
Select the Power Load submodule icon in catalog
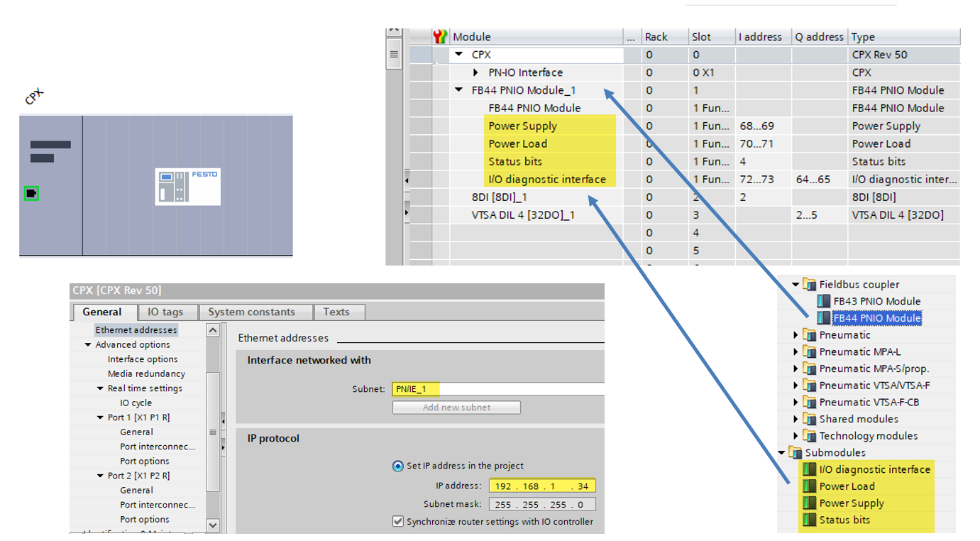point(809,486)
